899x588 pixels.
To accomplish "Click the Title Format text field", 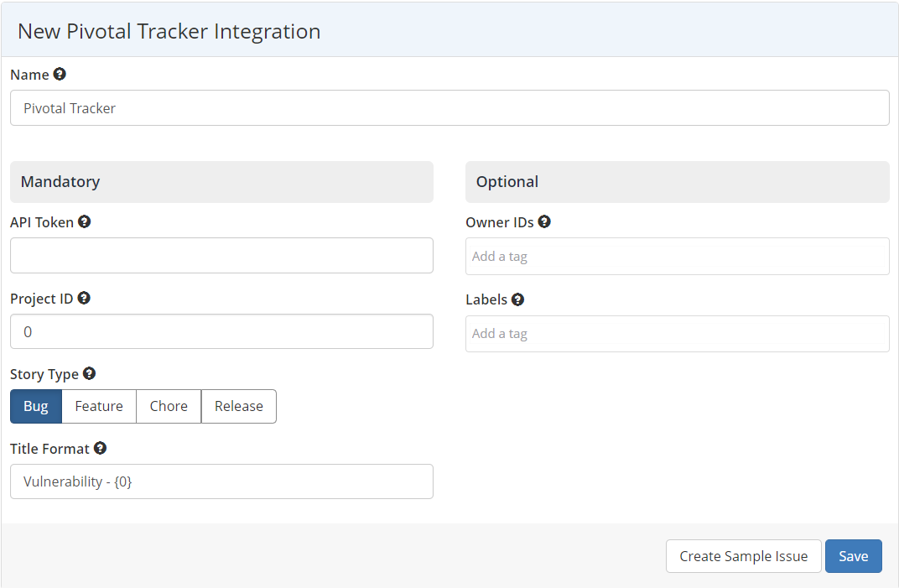I will click(221, 481).
